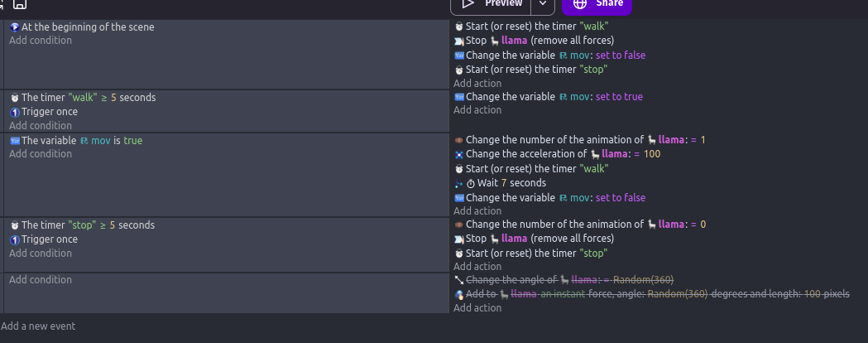Click Add action below the Wait 7 seconds event
The width and height of the screenshot is (868, 343).
tap(477, 211)
